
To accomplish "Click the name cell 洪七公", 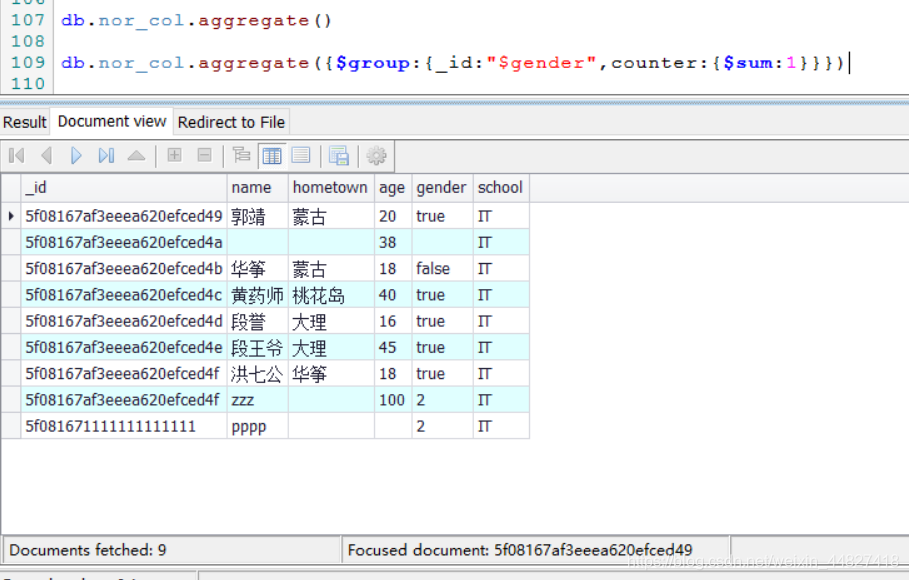I will [x=258, y=374].
